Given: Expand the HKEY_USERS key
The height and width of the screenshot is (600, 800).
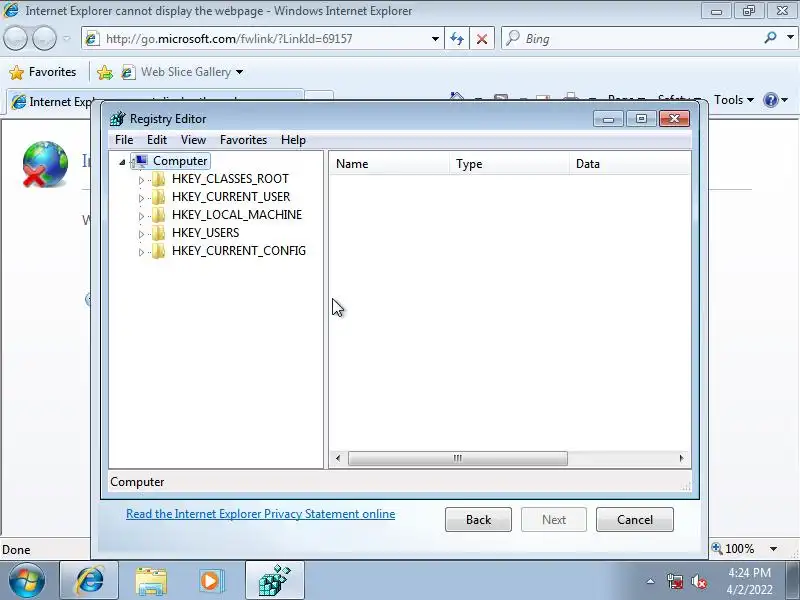Looking at the screenshot, I should (x=141, y=234).
